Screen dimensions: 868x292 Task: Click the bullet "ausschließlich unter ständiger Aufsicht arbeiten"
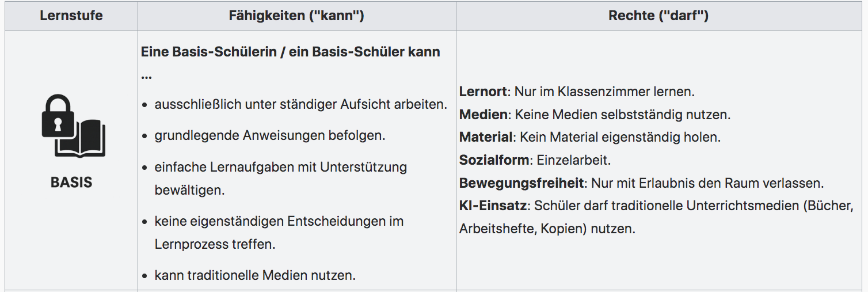300,105
